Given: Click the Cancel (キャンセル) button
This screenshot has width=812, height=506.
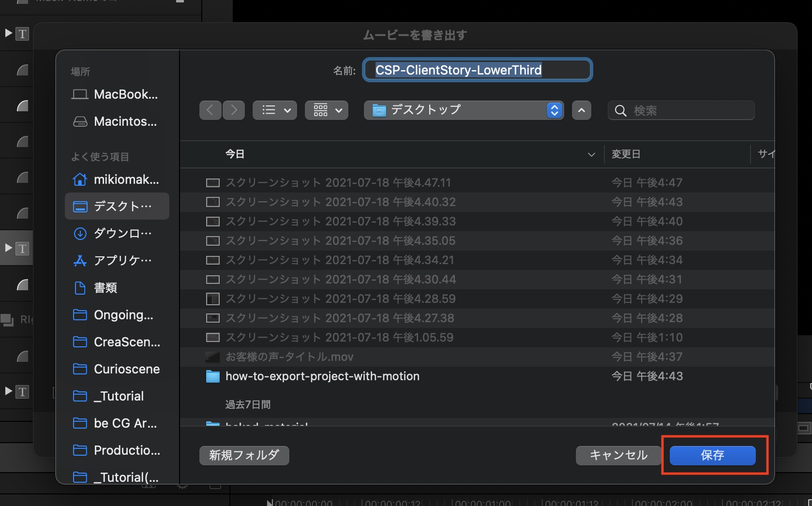Looking at the screenshot, I should coord(618,455).
